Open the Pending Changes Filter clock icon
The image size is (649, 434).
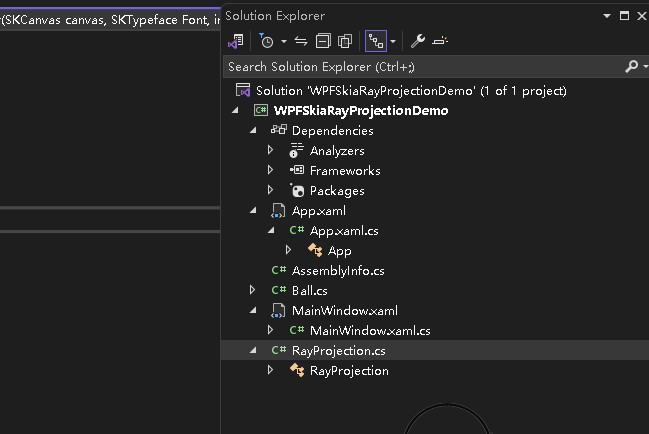[266, 41]
